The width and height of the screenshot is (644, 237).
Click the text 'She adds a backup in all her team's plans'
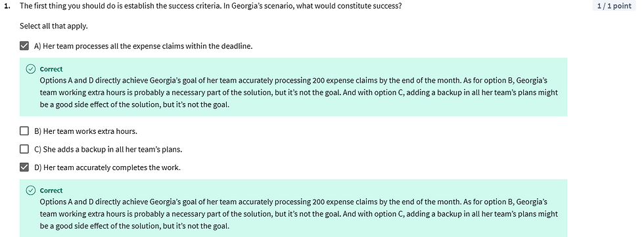point(112,149)
